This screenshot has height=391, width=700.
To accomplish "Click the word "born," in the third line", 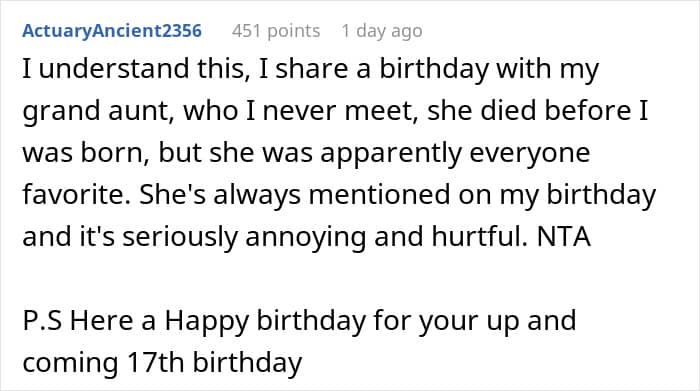I will click(115, 153).
